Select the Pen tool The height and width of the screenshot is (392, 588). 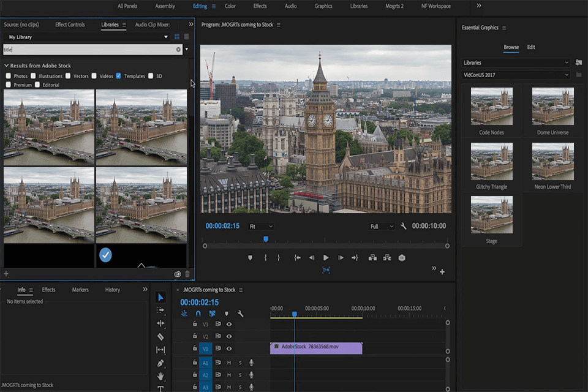(160, 363)
